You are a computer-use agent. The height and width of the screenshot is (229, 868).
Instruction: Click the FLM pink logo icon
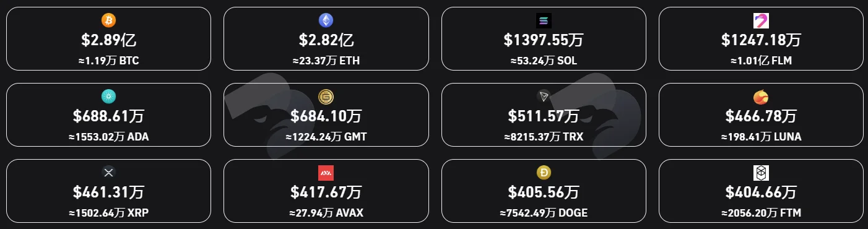coord(761,20)
